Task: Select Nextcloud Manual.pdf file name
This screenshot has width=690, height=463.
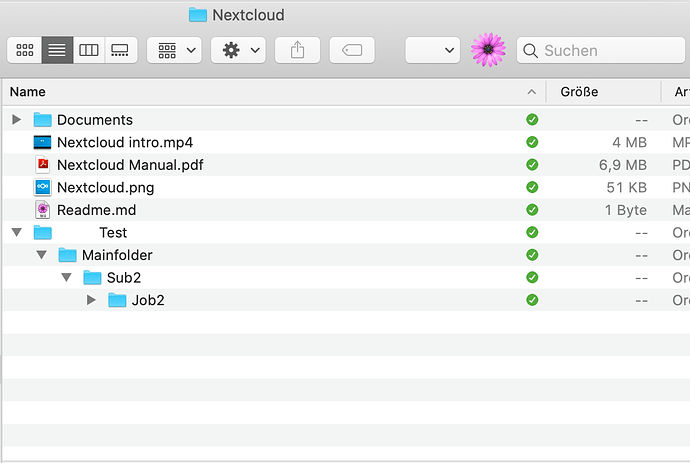Action: coord(130,165)
